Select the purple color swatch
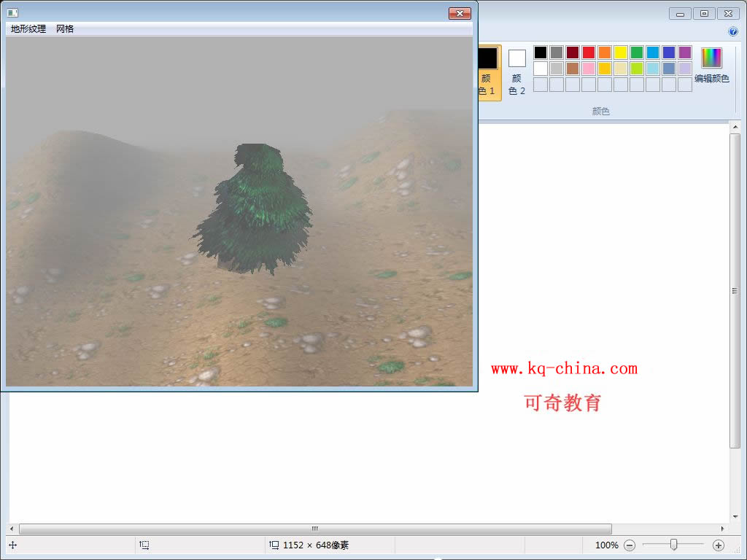Image resolution: width=747 pixels, height=560 pixels. 684,52
